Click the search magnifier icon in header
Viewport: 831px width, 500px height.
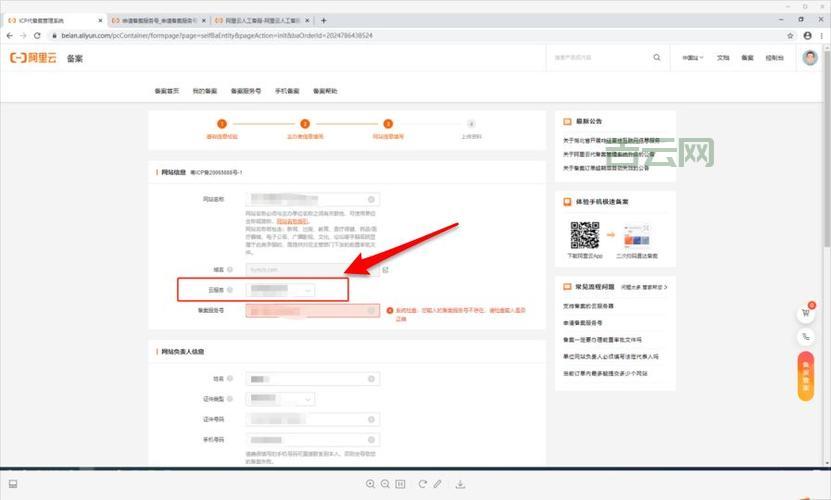pyautogui.click(x=657, y=58)
